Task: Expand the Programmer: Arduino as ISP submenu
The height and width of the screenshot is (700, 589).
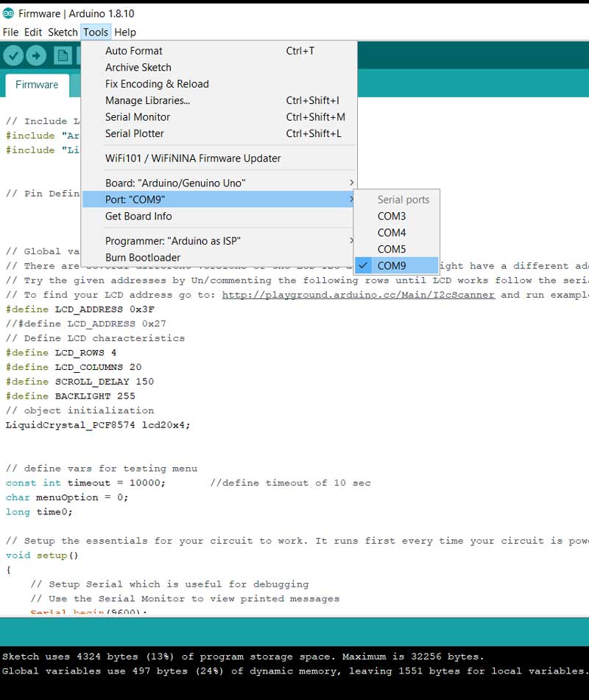Action: pos(219,241)
